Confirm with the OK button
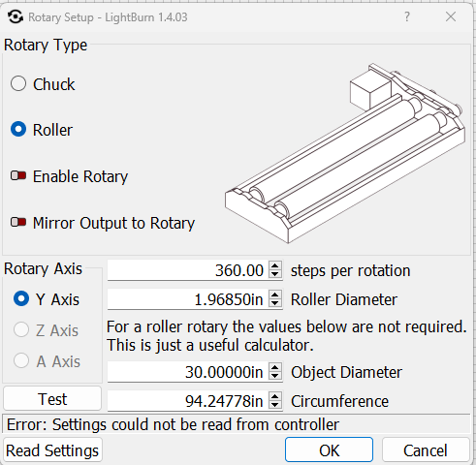The width and height of the screenshot is (476, 465). [329, 450]
